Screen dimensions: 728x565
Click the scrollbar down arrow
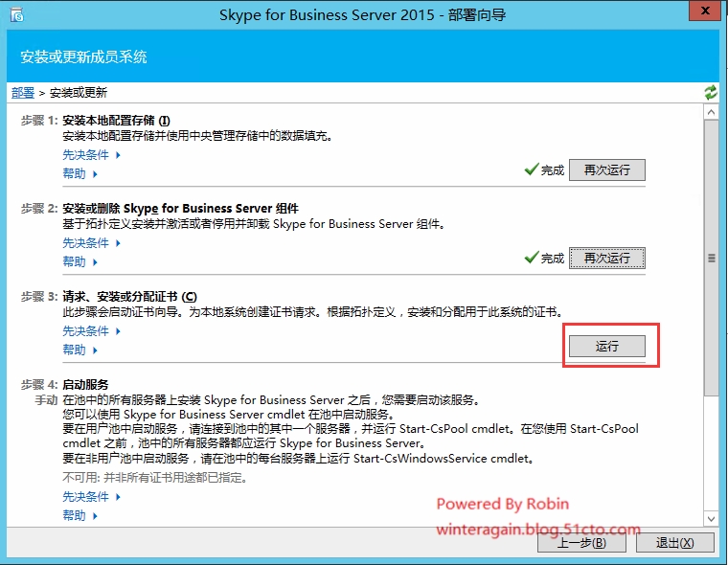tap(711, 519)
